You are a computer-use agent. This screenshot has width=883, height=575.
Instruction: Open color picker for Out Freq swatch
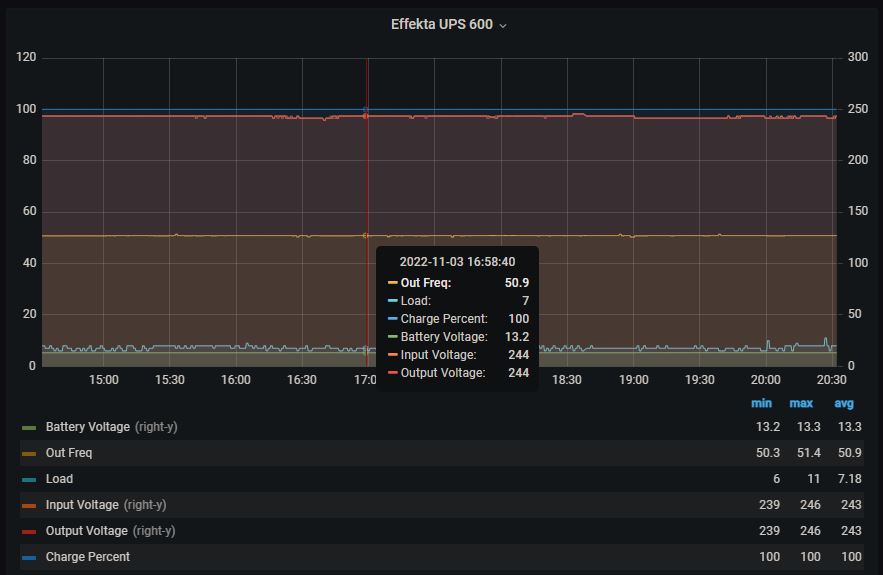click(29, 454)
